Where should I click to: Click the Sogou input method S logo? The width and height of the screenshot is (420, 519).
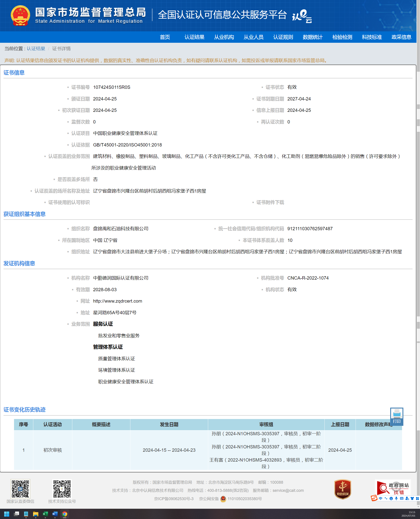pos(374,498)
